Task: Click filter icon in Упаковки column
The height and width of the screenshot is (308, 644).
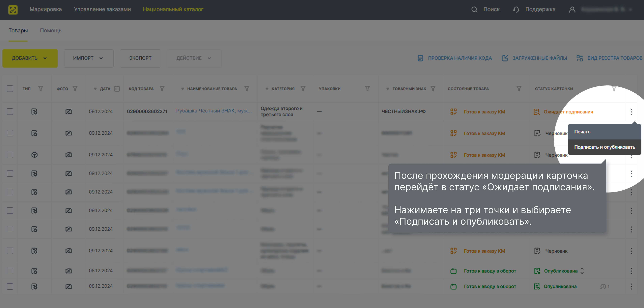Action: 367,89
